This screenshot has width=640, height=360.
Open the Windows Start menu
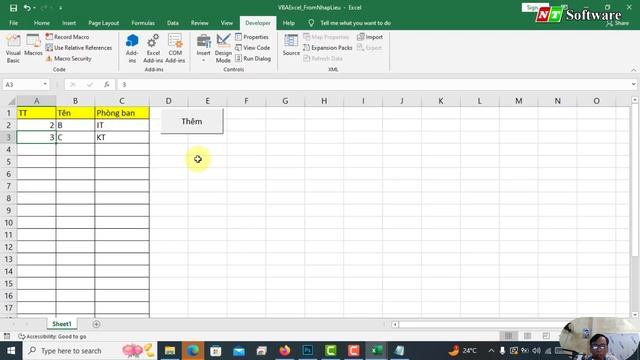tap(11, 351)
